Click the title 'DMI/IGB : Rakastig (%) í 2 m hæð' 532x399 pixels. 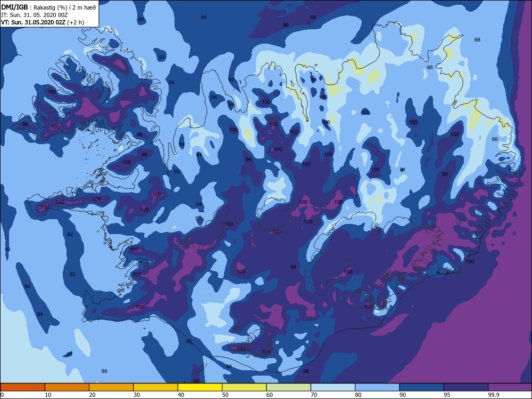(48, 7)
